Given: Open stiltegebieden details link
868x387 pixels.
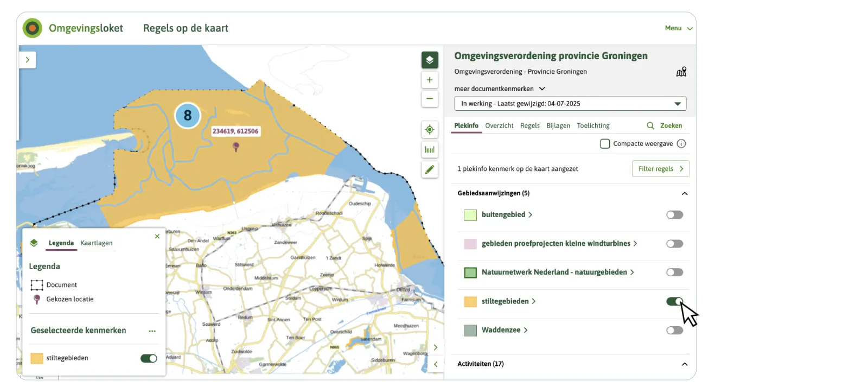Looking at the screenshot, I should (508, 301).
